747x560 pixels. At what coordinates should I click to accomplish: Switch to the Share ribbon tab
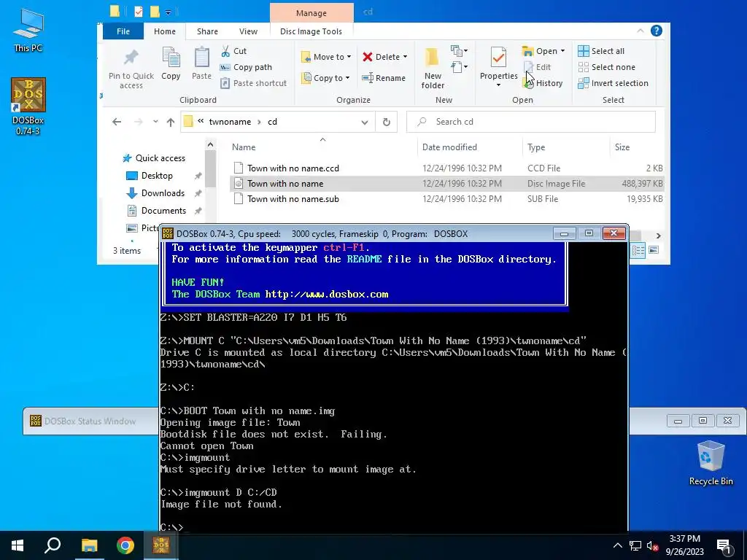(x=207, y=31)
